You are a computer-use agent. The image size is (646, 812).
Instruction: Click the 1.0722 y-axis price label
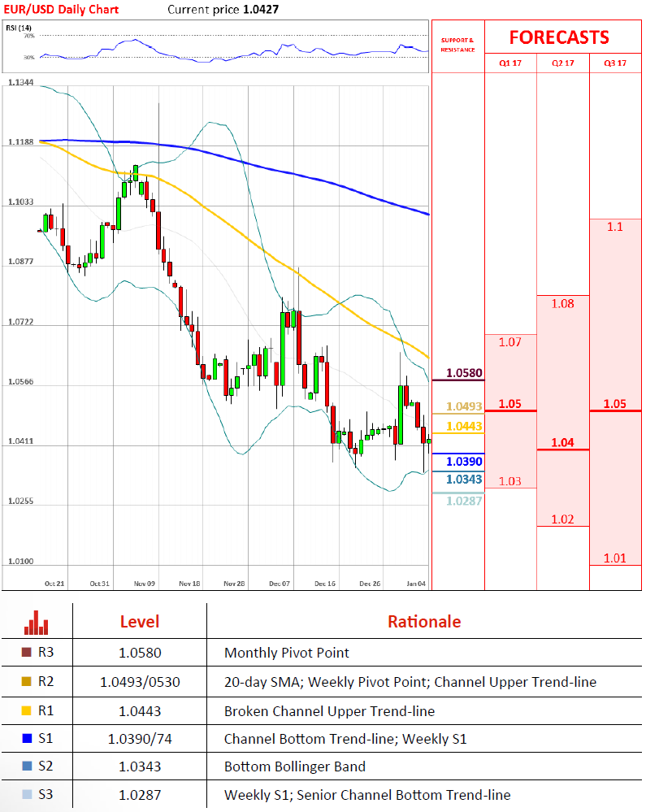point(20,322)
